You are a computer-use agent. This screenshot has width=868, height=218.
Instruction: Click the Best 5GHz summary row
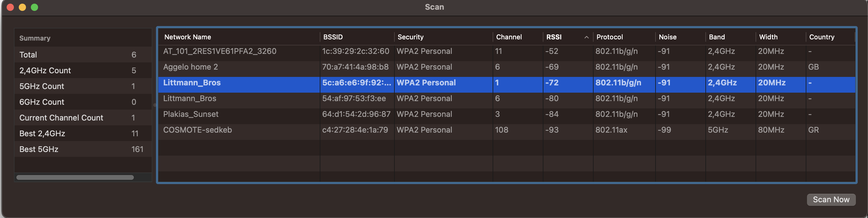[x=81, y=149]
